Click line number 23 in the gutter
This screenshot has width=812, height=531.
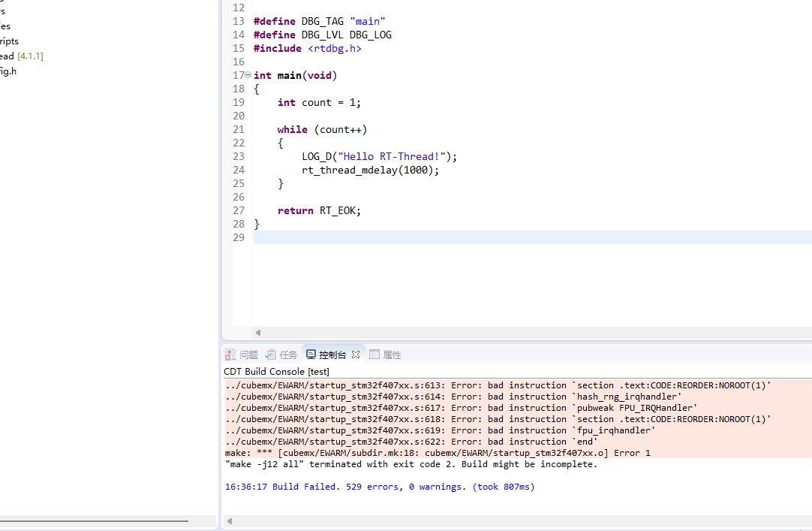click(238, 156)
